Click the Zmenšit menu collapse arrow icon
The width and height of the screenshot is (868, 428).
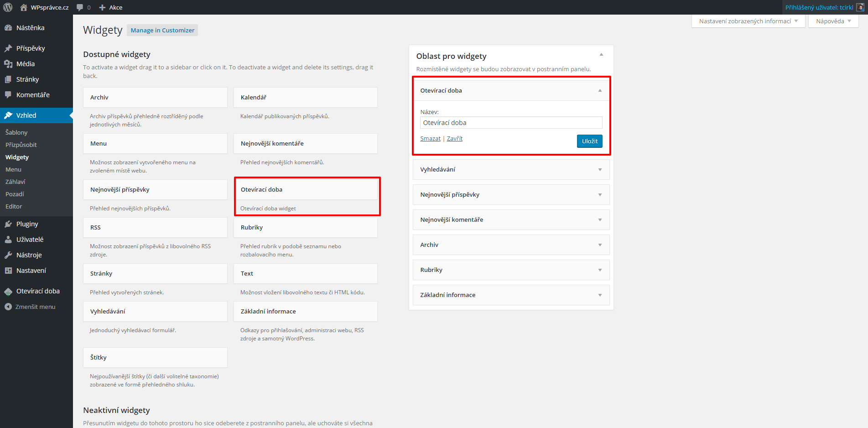(x=8, y=307)
